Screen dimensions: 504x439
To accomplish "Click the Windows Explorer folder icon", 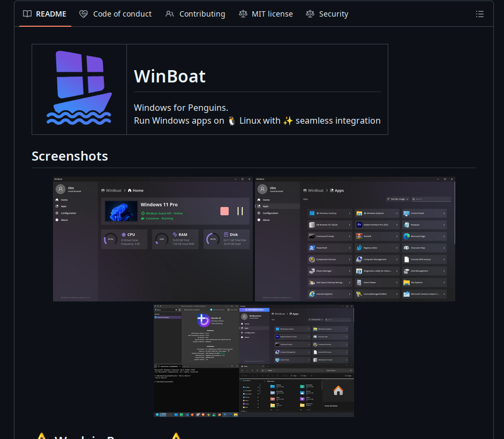I will pyautogui.click(x=359, y=213).
